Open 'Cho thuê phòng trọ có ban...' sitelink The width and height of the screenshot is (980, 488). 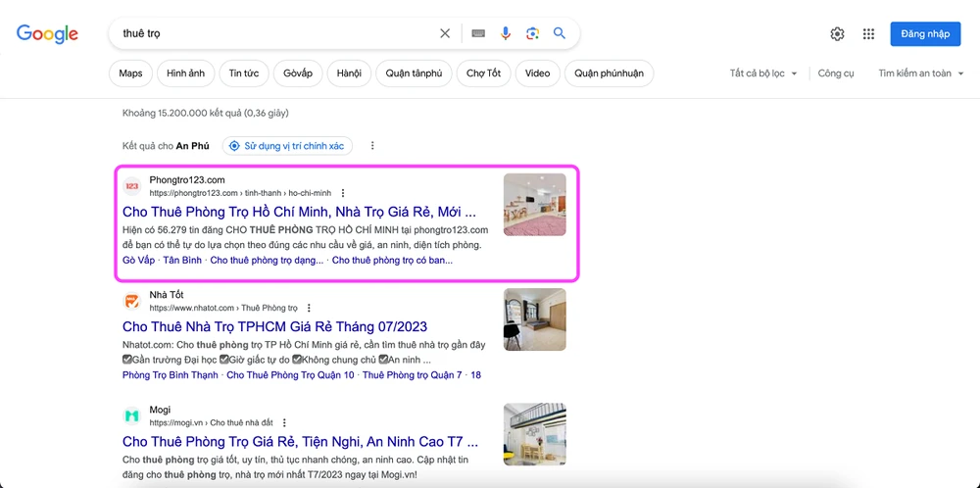tap(393, 260)
